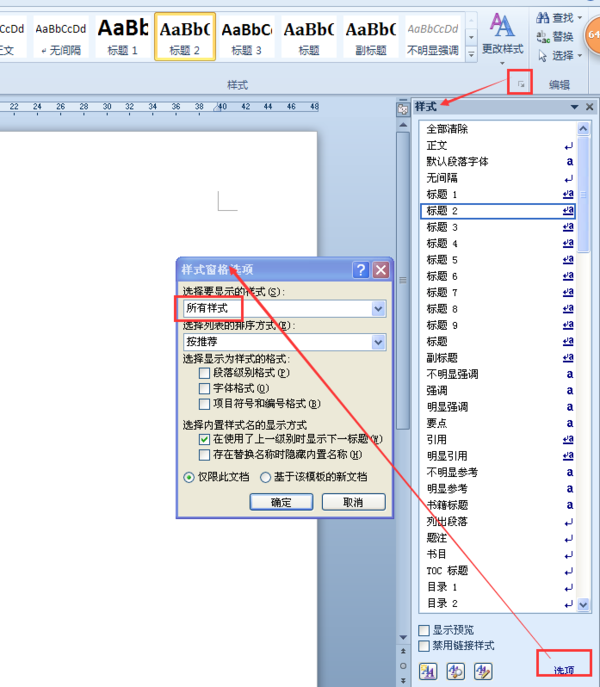Apply the 不明显强调 gallery style

[x=433, y=36]
